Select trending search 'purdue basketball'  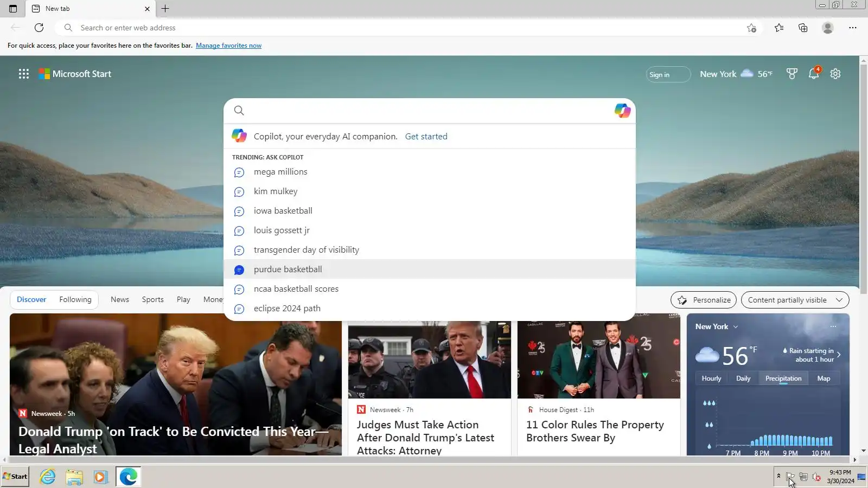pyautogui.click(x=430, y=269)
